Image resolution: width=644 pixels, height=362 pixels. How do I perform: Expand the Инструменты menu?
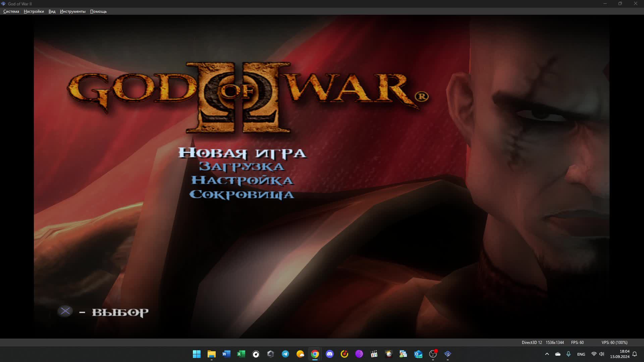coord(72,11)
